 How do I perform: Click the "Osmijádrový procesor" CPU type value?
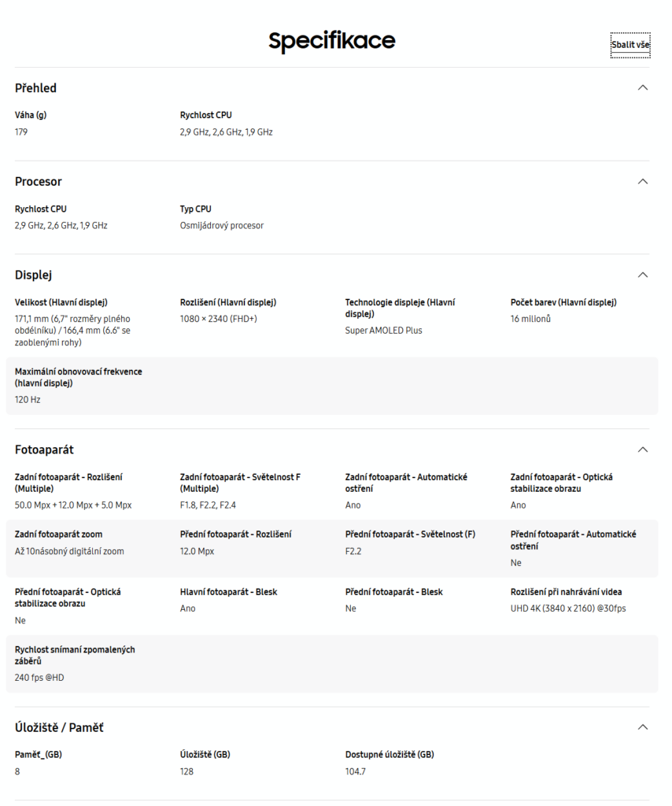click(222, 226)
